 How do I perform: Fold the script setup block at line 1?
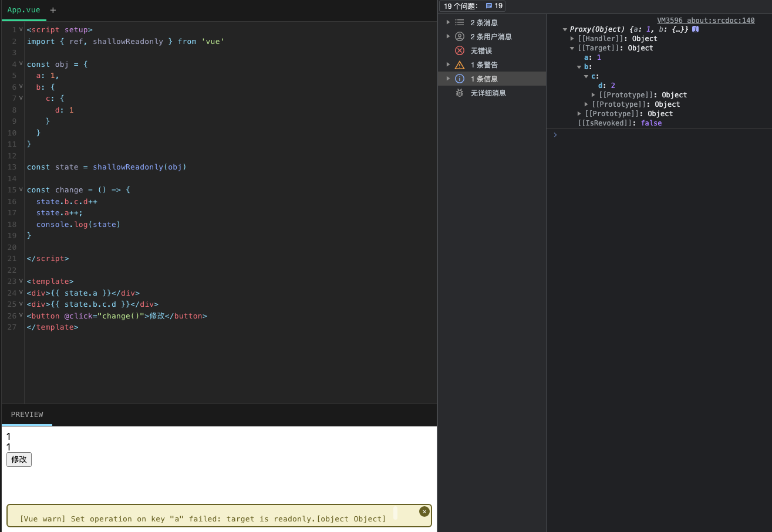click(x=21, y=30)
